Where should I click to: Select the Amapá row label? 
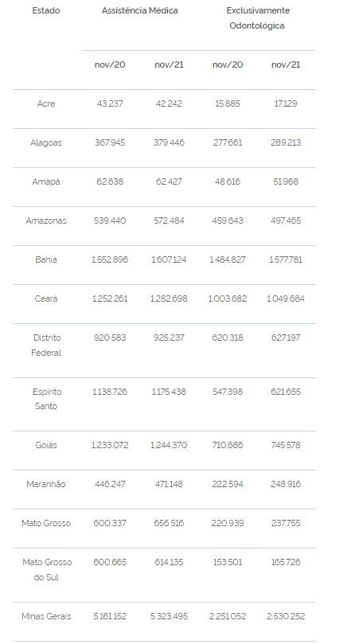(x=46, y=182)
